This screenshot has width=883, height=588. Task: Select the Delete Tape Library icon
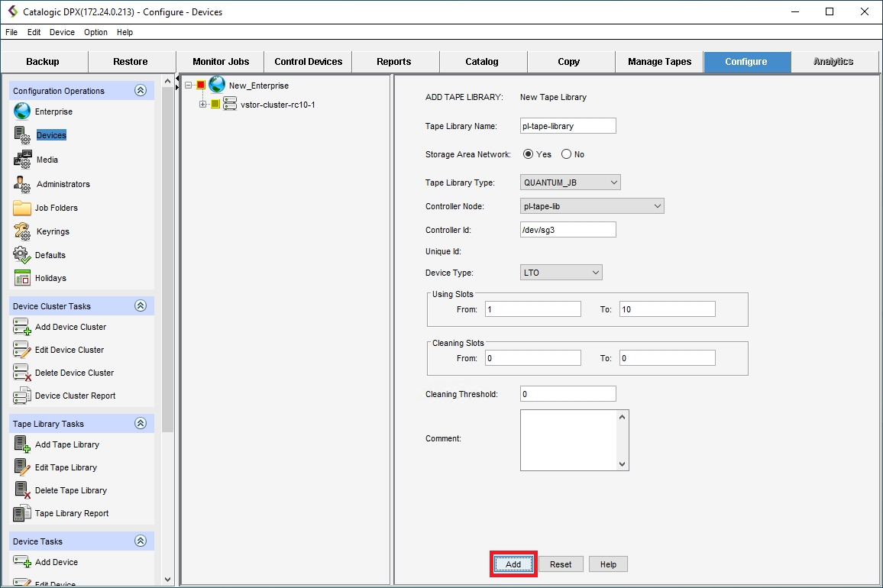(22, 490)
